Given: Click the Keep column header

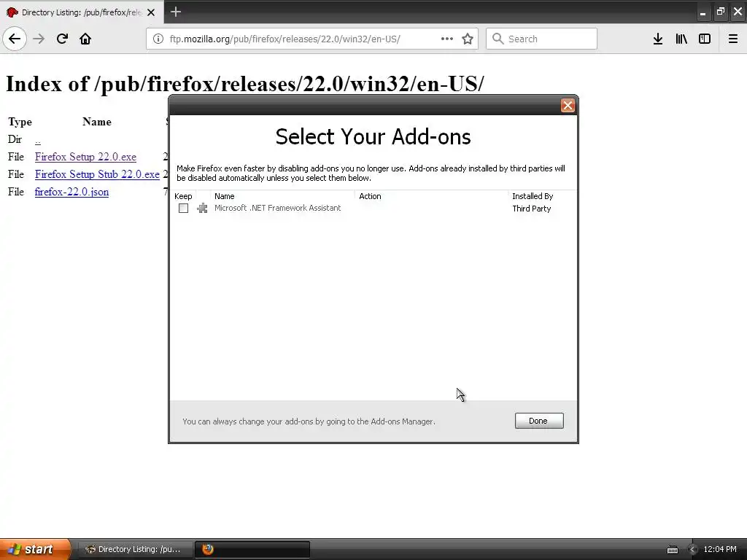Looking at the screenshot, I should pos(183,196).
